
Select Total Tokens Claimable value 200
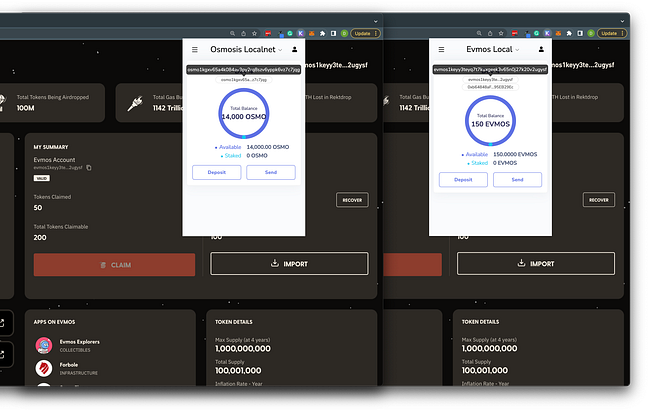[x=40, y=238]
